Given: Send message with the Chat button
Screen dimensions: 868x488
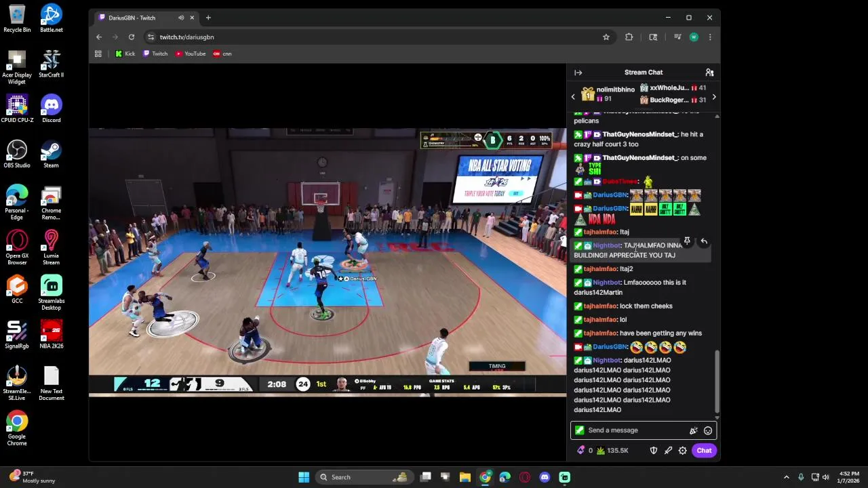Looking at the screenshot, I should (704, 451).
